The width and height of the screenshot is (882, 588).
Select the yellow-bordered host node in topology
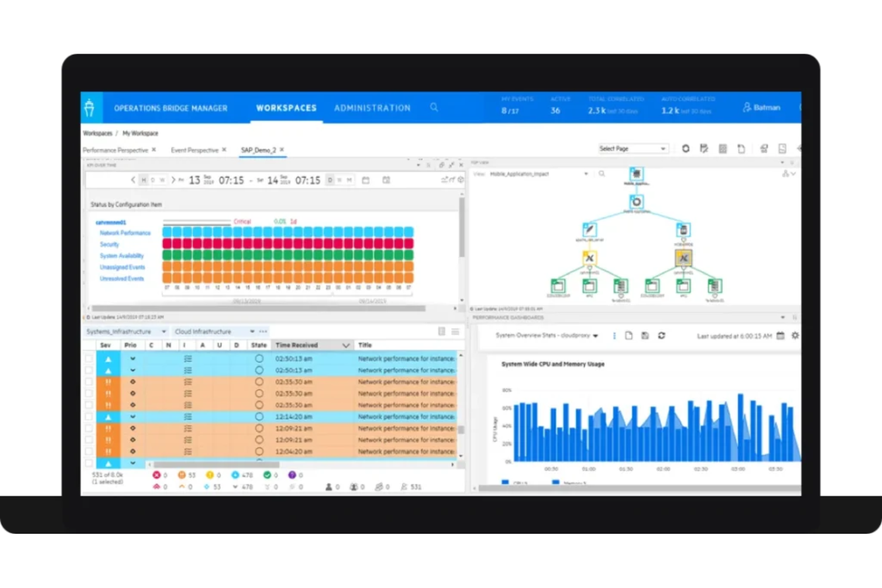[x=589, y=258]
